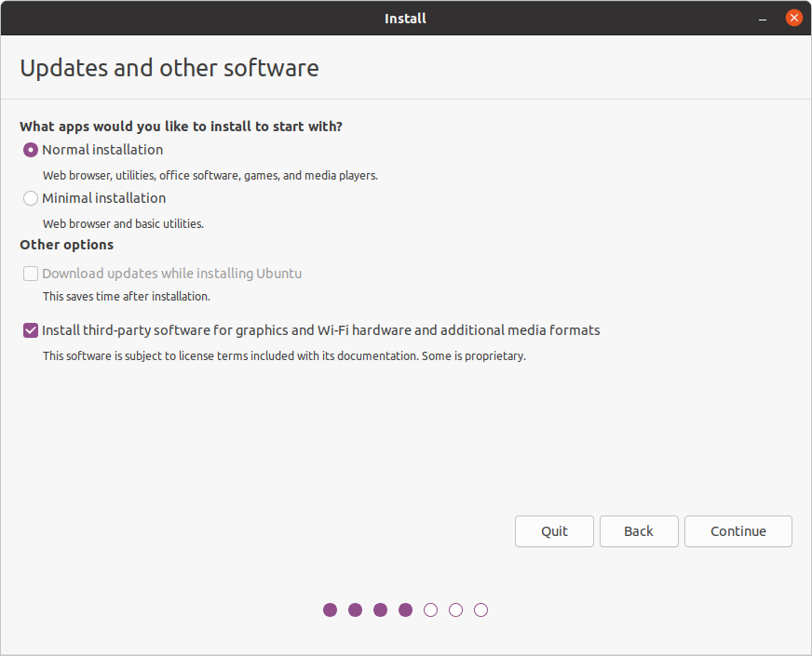Uncheck third-party software installation
The height and width of the screenshot is (656, 812).
pyautogui.click(x=30, y=329)
